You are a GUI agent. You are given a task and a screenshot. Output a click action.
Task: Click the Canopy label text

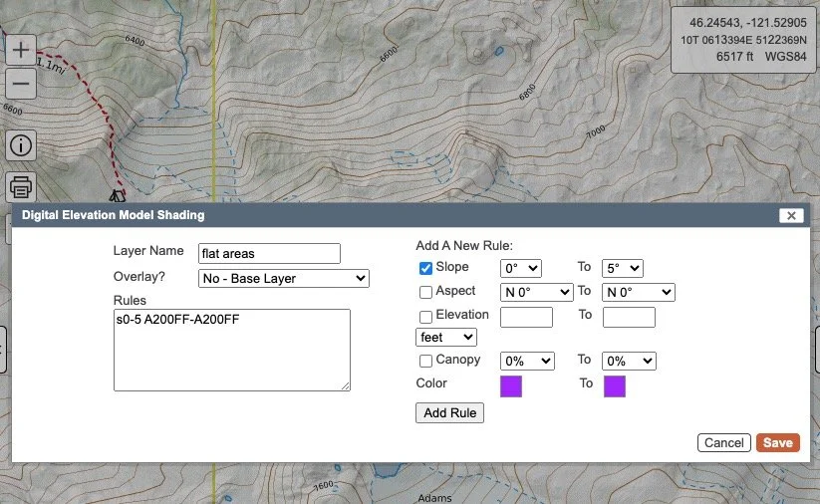[458, 360]
